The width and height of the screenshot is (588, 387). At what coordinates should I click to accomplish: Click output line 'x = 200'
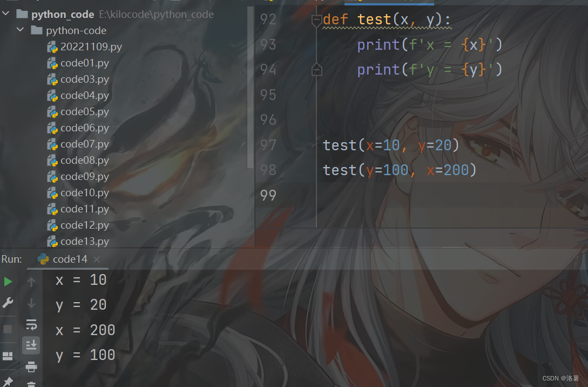click(x=85, y=330)
